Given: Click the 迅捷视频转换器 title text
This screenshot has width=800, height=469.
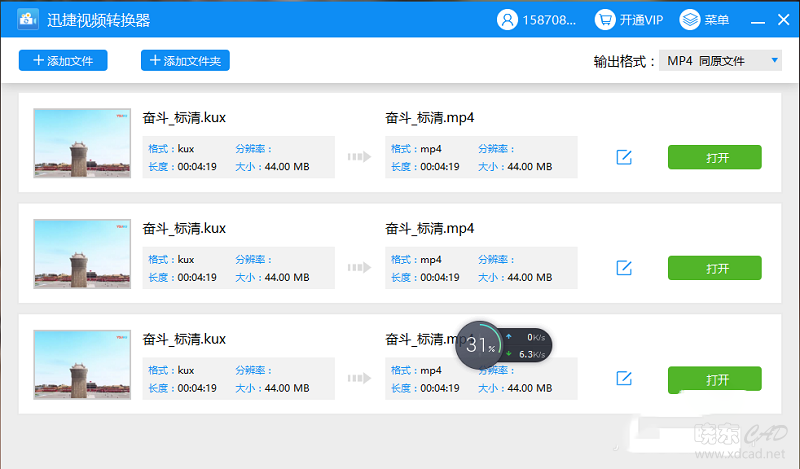Looking at the screenshot, I should tap(98, 20).
